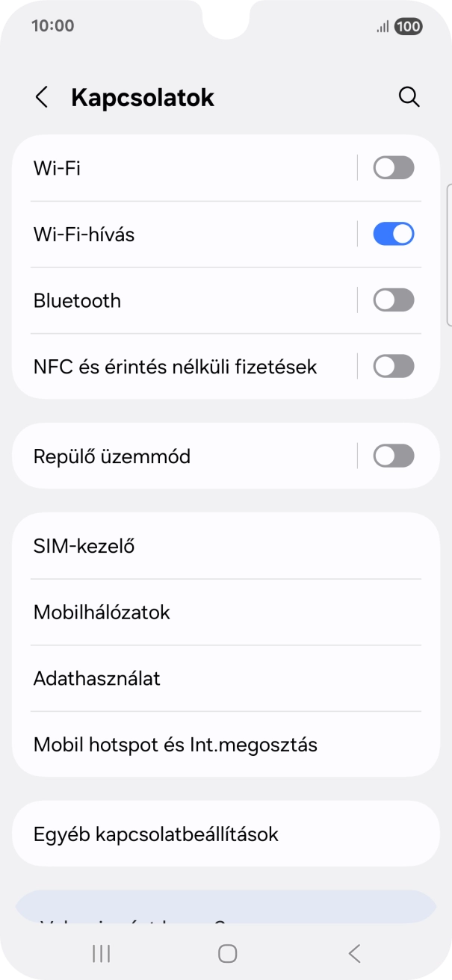Tap the Home button at the bottom
Viewport: 452px width, 980px height.
coord(226,953)
